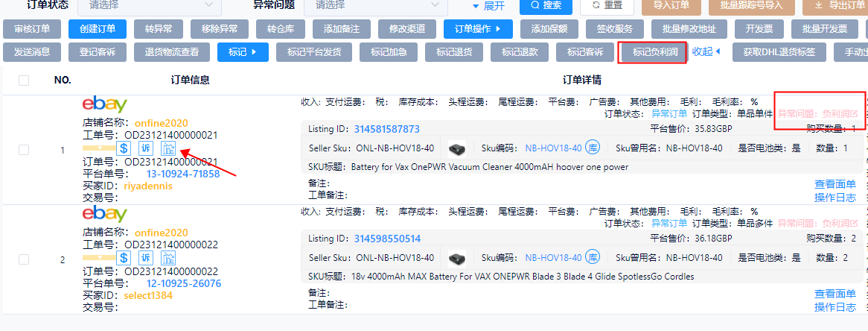
Task: Open platform order 13-10924-71858 link
Action: pyautogui.click(x=183, y=174)
